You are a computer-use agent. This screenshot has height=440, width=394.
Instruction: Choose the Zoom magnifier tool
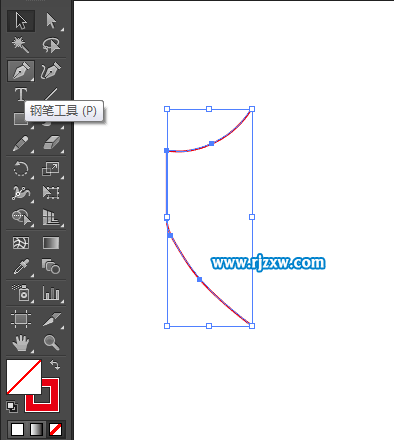point(51,343)
